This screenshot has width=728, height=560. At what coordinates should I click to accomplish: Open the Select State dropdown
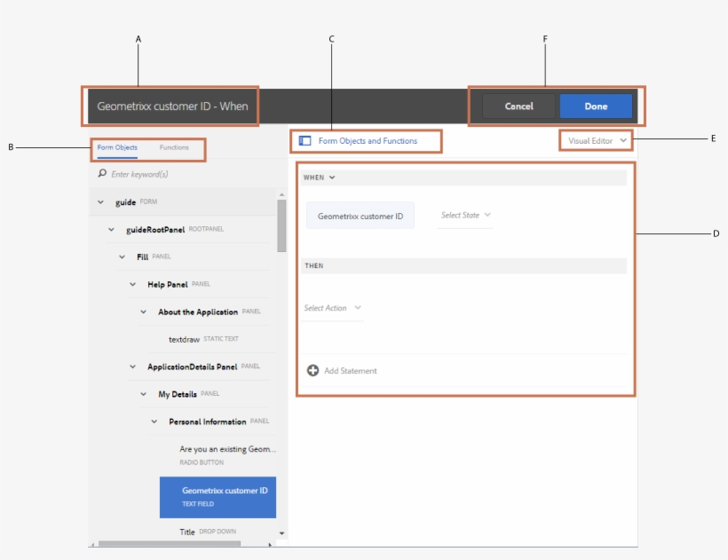point(464,215)
